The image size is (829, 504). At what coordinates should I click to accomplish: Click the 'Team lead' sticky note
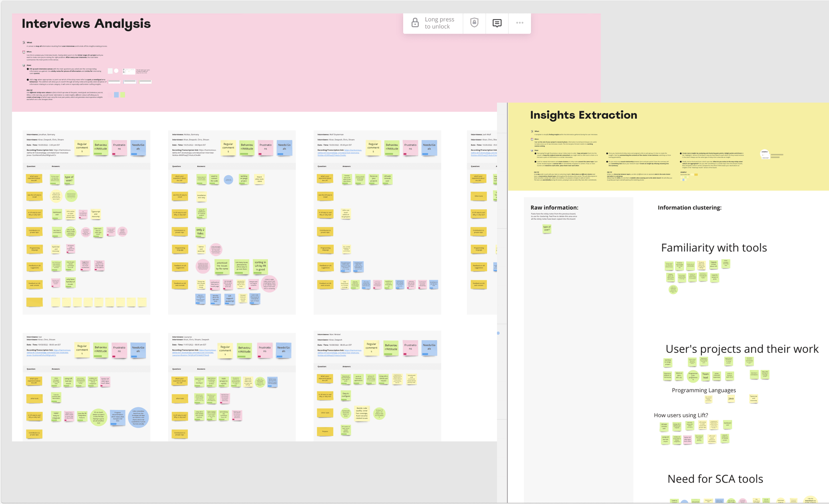pyautogui.click(x=705, y=376)
